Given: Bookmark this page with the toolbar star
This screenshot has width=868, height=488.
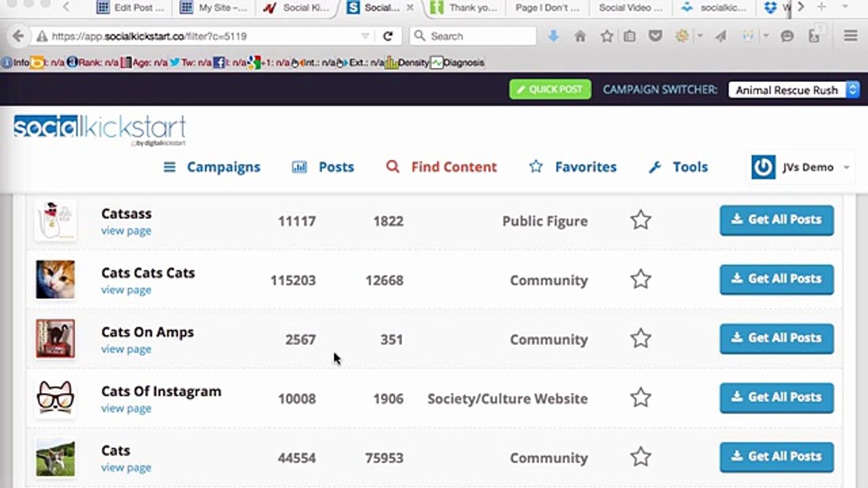Looking at the screenshot, I should [x=606, y=36].
